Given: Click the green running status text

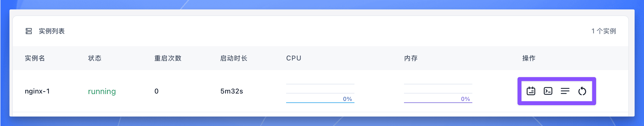Looking at the screenshot, I should tap(102, 91).
